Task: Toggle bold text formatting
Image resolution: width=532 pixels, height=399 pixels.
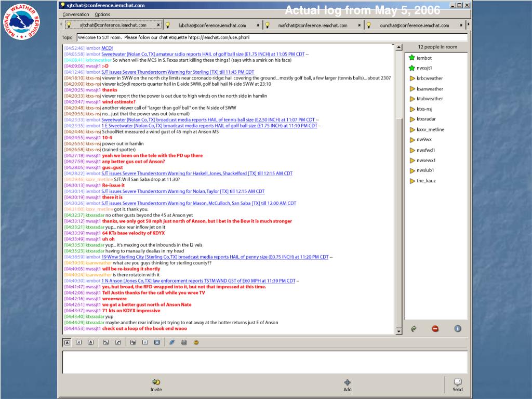Action: [x=67, y=342]
